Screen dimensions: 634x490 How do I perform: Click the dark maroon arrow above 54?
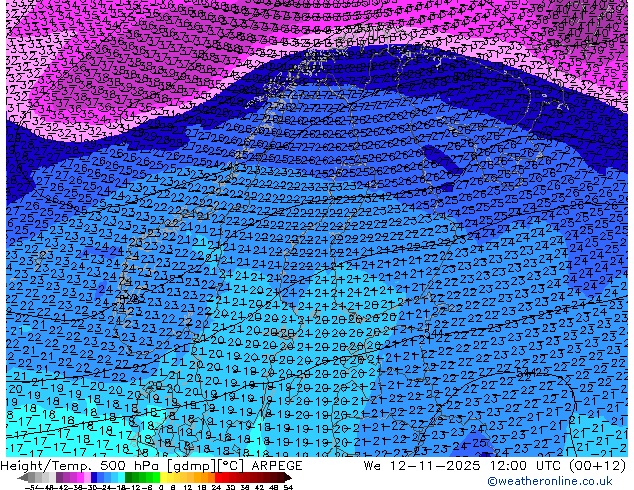click(287, 477)
